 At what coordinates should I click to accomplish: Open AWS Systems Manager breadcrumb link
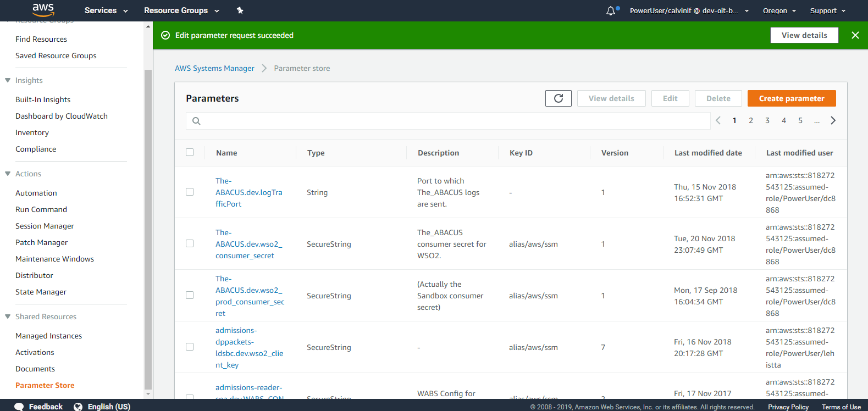coord(214,68)
